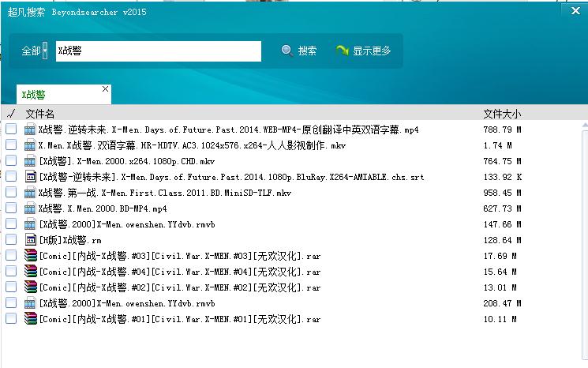
Task: Click the archive icon of Civil.War.X-MEN.#03 rar
Action: pos(31,255)
